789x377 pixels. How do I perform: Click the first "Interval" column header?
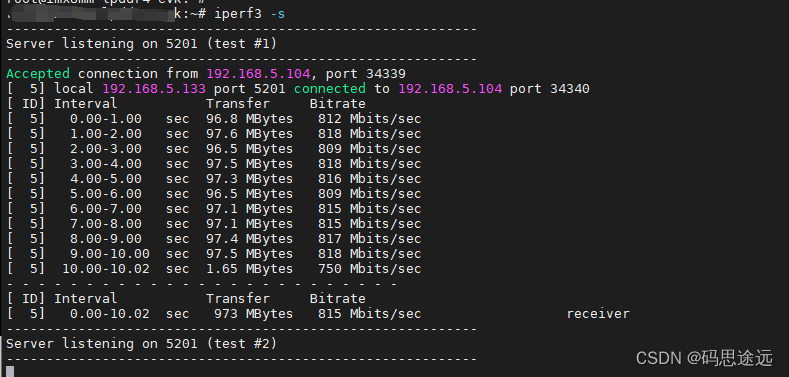86,104
